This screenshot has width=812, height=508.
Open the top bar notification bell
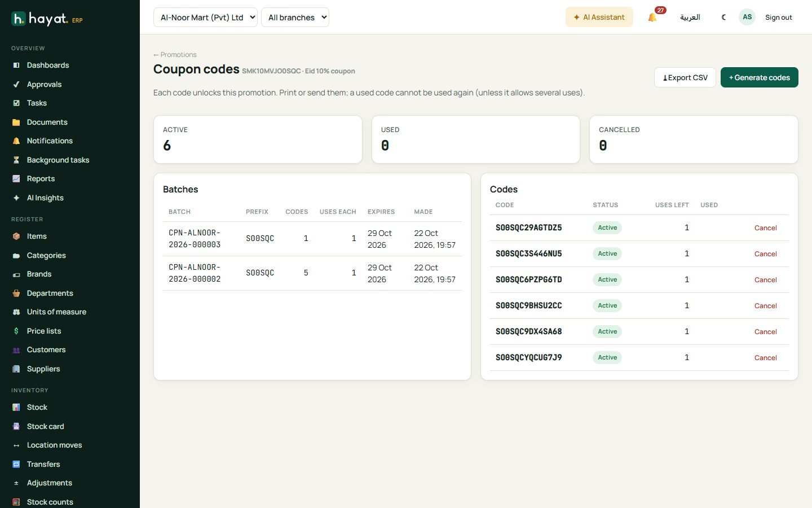tap(652, 17)
